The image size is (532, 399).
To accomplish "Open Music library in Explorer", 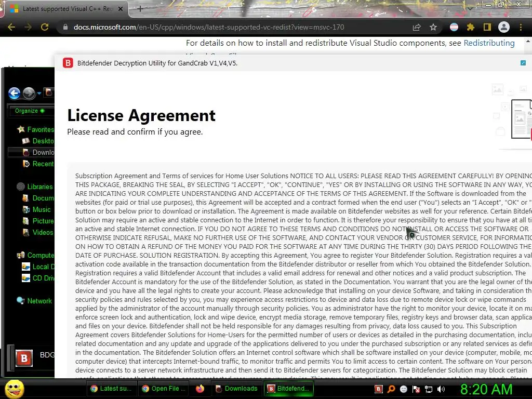I will click(37, 210).
